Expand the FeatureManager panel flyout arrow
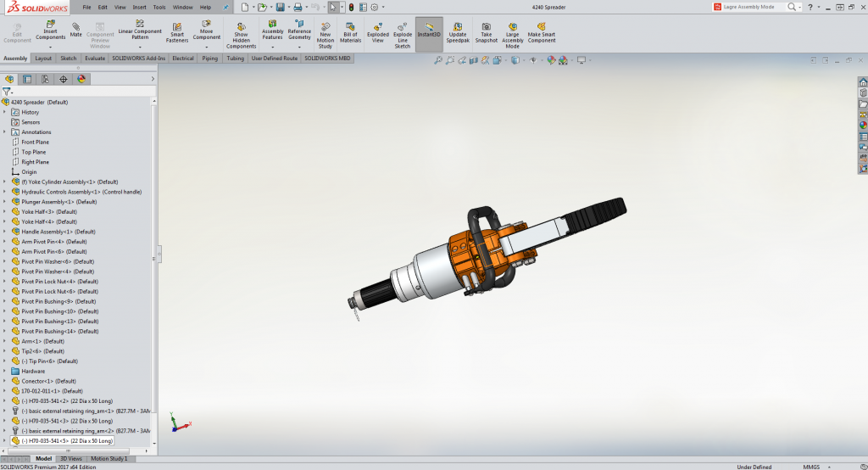This screenshot has width=868, height=470. click(153, 79)
